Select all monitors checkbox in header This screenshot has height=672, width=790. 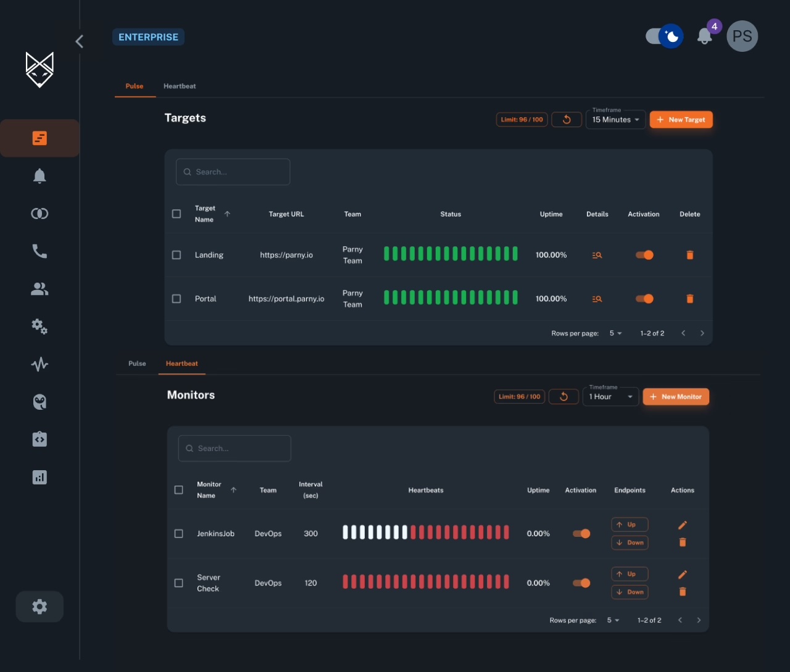[x=179, y=490]
